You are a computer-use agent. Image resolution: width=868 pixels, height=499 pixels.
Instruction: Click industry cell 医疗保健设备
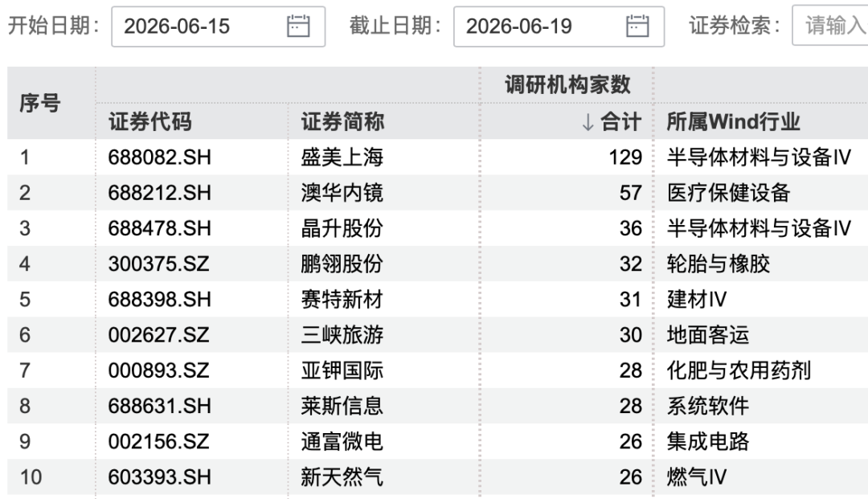(728, 193)
